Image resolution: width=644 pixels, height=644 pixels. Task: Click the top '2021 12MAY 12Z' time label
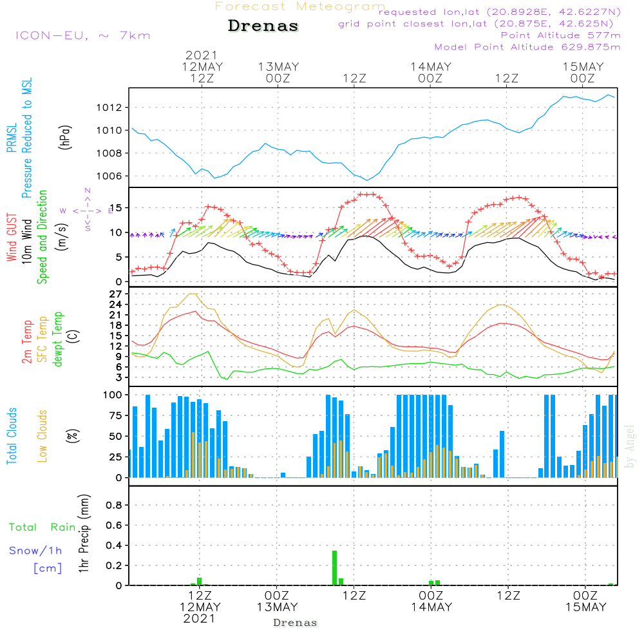(202, 67)
